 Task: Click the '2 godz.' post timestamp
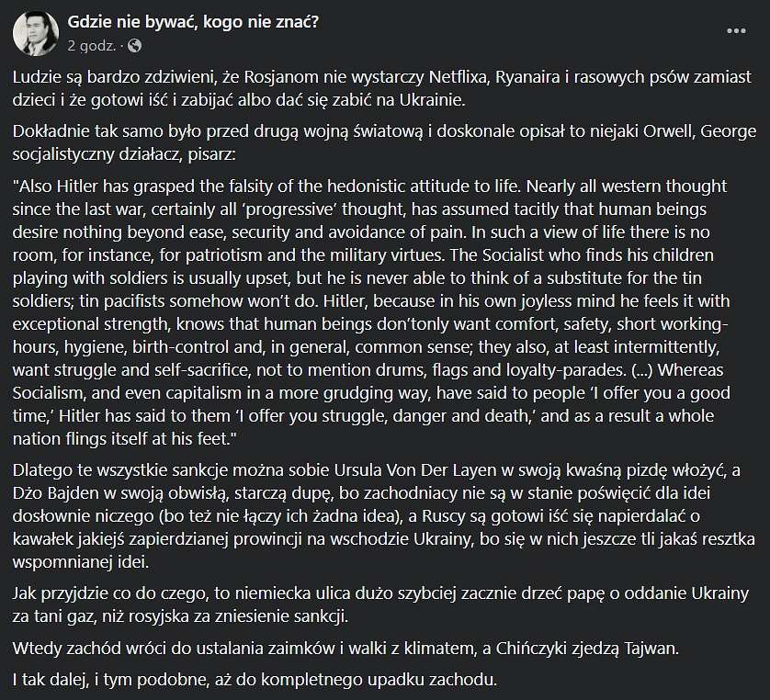(x=92, y=46)
